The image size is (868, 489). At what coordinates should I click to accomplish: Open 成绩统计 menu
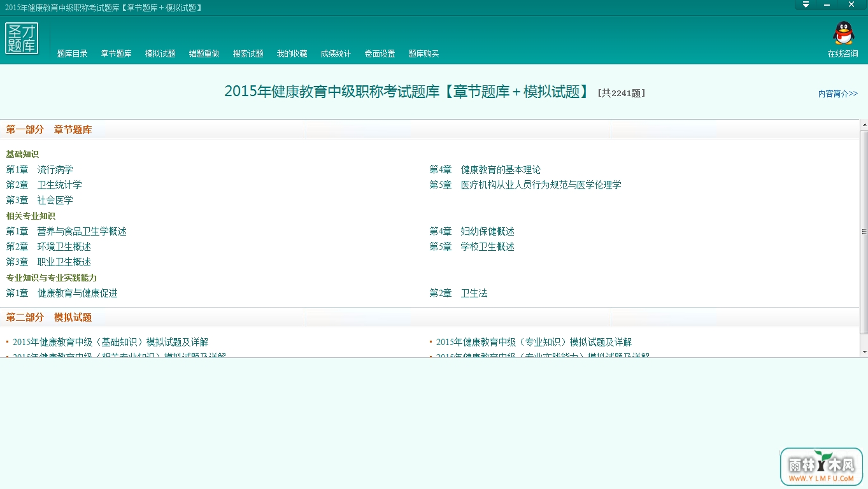[336, 53]
